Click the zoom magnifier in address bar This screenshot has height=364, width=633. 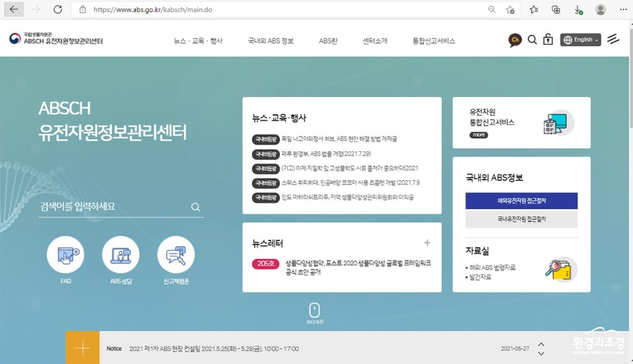coord(491,9)
